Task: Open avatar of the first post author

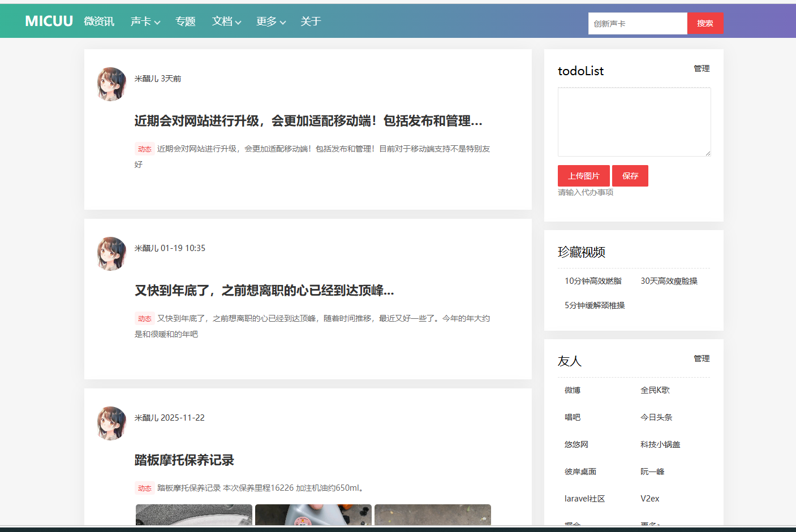Action: tap(111, 84)
